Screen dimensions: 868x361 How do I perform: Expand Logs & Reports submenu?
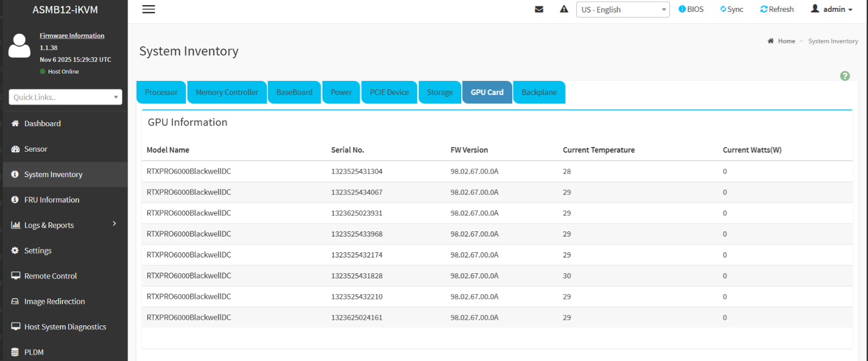(49, 225)
